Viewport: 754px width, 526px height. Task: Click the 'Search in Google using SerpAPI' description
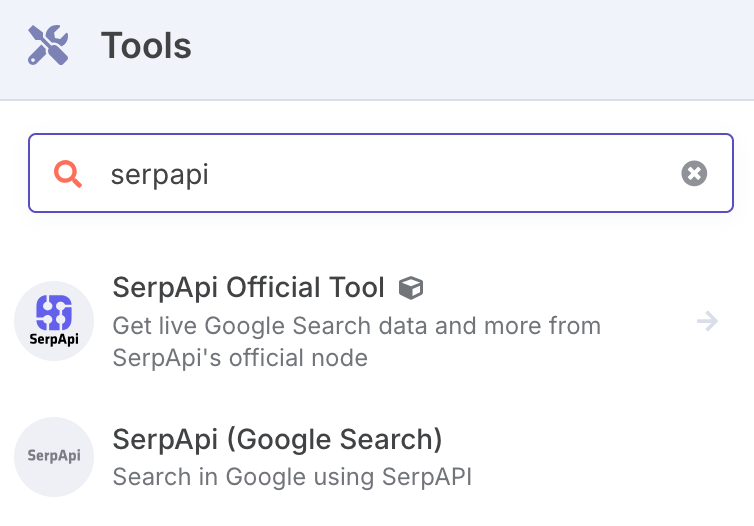click(291, 477)
